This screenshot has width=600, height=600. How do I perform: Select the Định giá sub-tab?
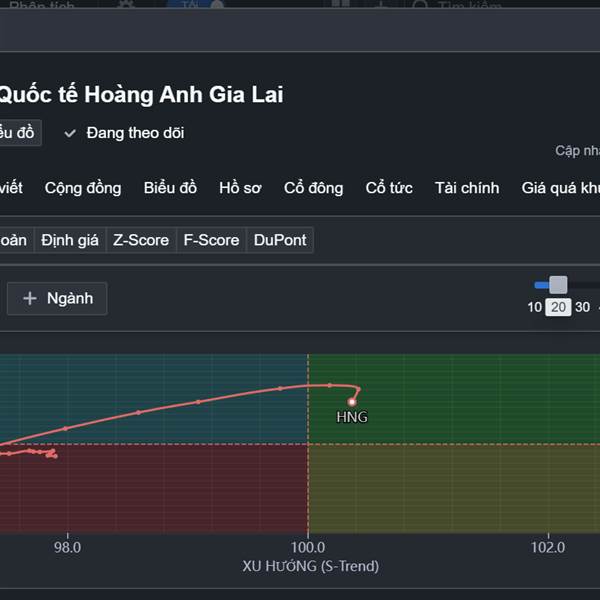click(70, 240)
